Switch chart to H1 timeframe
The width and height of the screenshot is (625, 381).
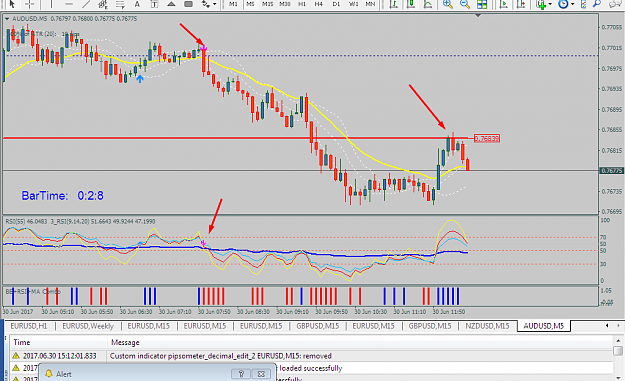pos(302,4)
